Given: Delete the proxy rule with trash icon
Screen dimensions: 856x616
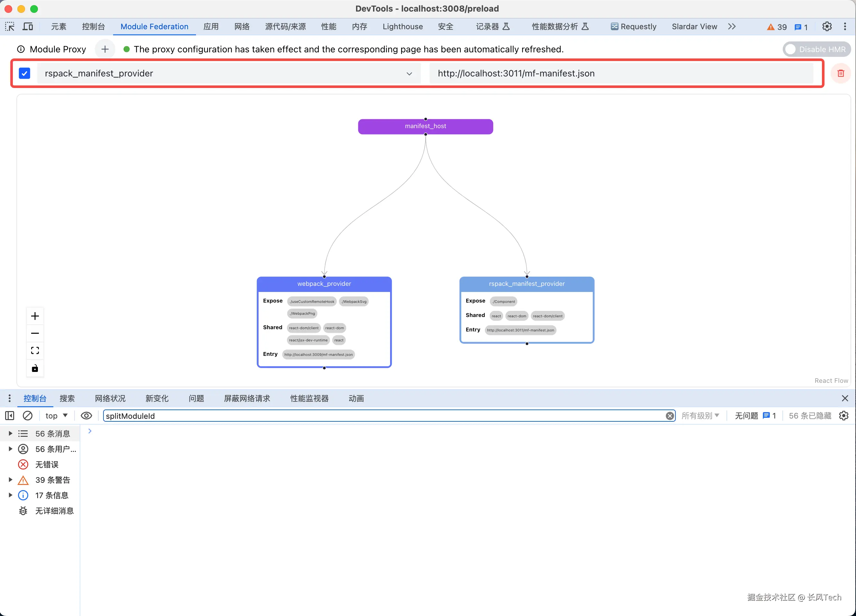Looking at the screenshot, I should 841,73.
